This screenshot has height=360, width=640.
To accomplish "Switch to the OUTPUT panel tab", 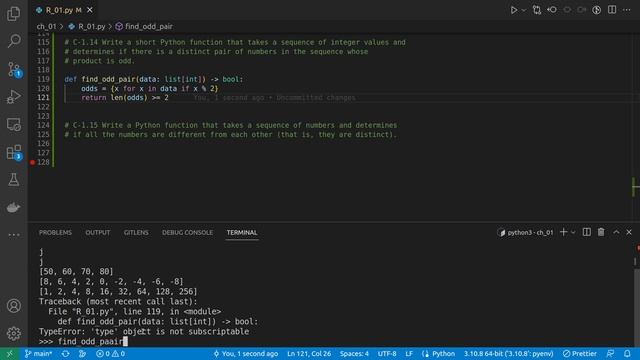I will pyautogui.click(x=98, y=233).
